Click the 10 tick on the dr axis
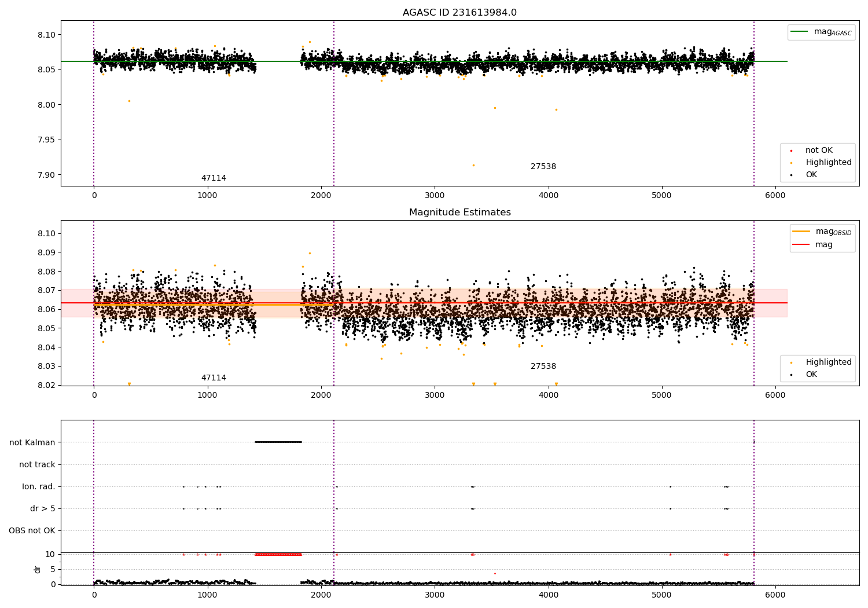 pyautogui.click(x=51, y=554)
